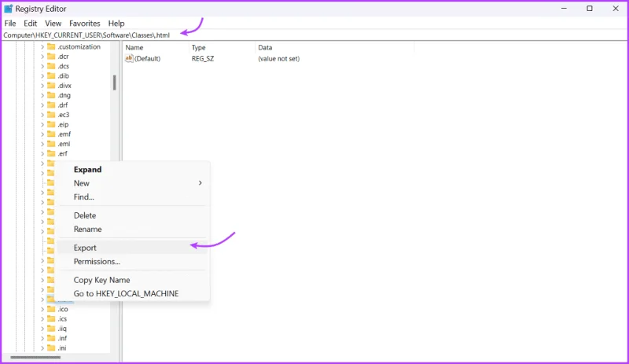Click the tree pane vertical scrollbar thumb
Screen dimensions: 629x364
114,83
